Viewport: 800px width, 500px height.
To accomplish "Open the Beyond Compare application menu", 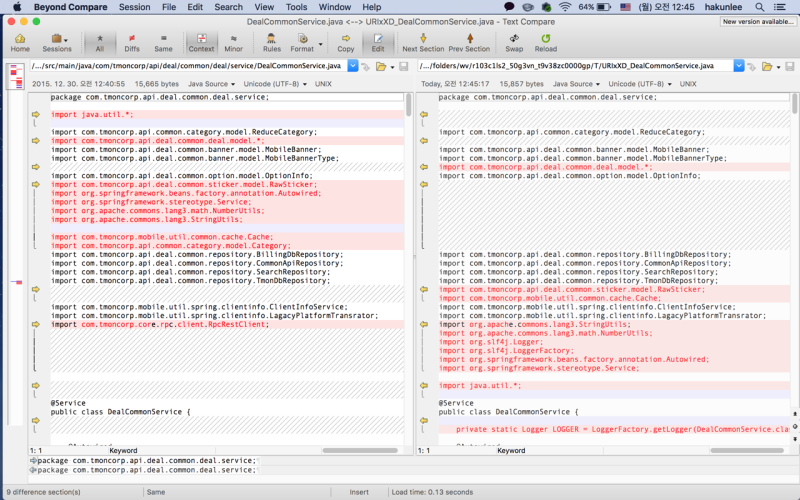I will 70,7.
